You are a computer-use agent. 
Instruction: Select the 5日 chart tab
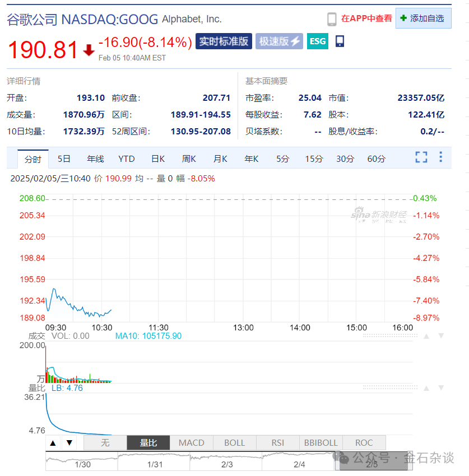tap(64, 159)
